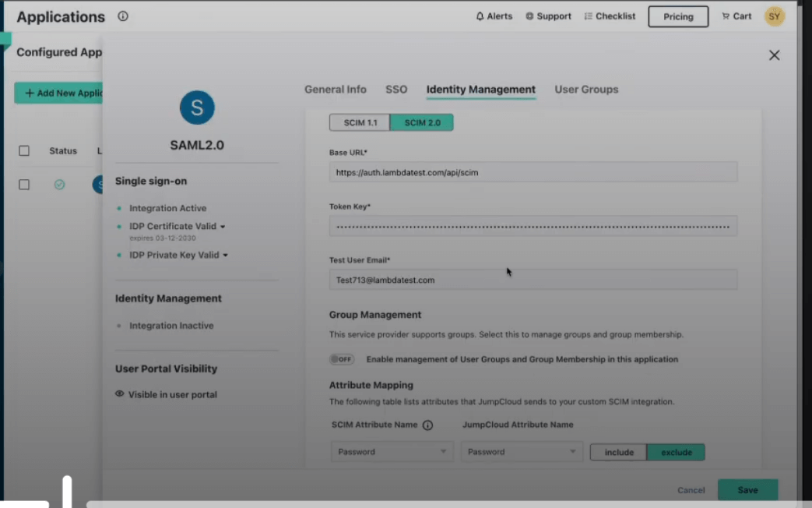Check the Status column header checkbox

23,150
